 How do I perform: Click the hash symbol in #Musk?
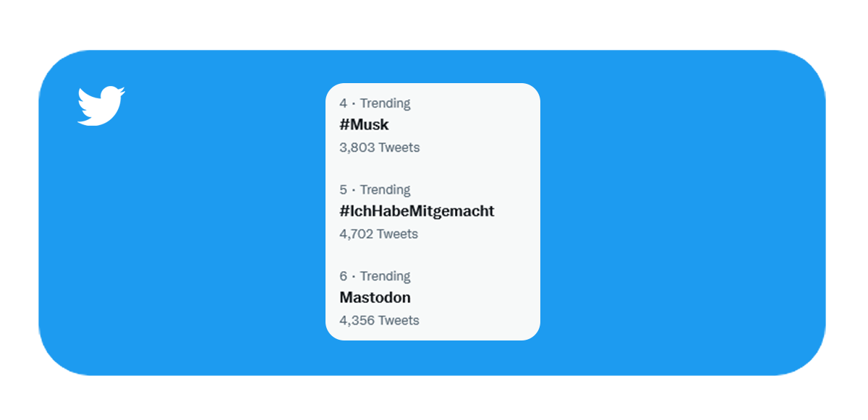tap(345, 125)
